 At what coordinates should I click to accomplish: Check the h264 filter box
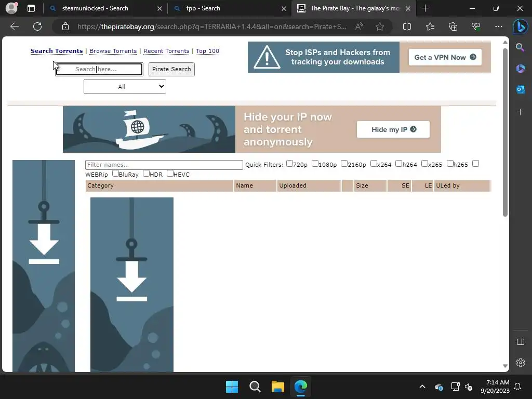(x=398, y=164)
